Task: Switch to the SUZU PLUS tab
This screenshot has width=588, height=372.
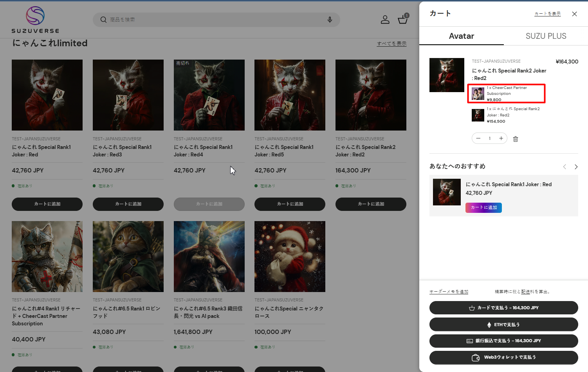Action: point(546,36)
